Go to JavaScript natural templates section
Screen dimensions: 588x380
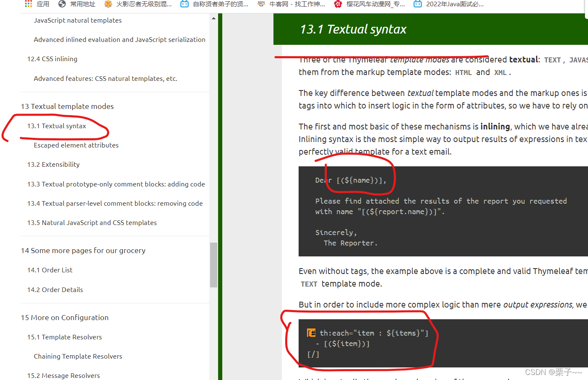point(78,20)
